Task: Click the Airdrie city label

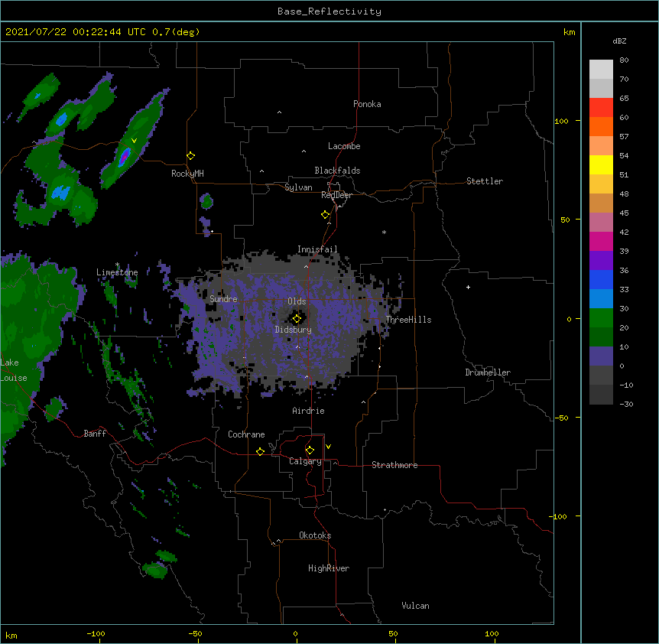Action: pos(309,411)
